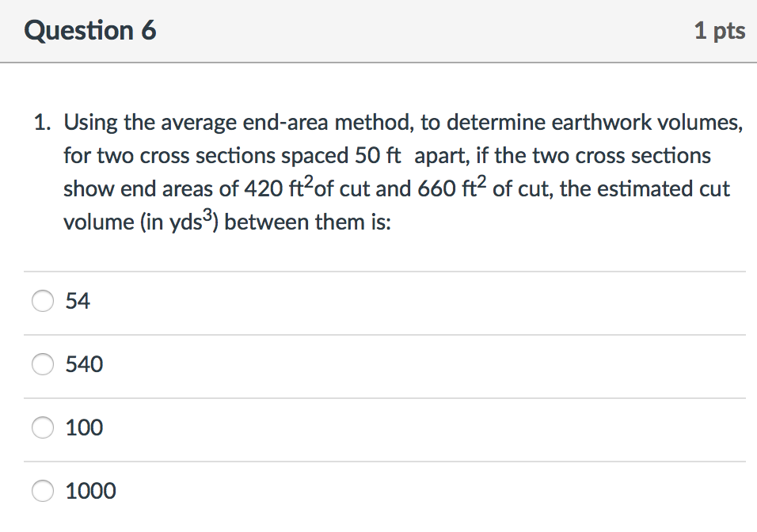
Task: Click the numbered list item 1
Action: click(44, 122)
